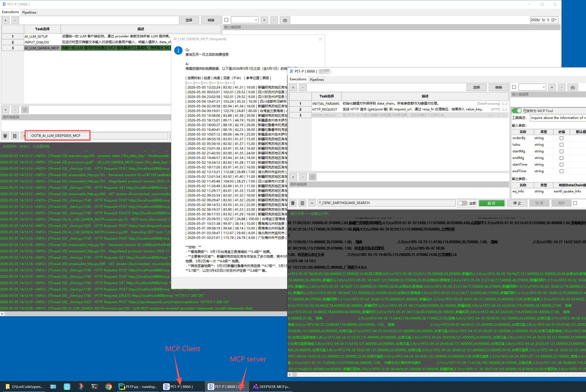The height and width of the screenshot is (392, 586).
Task: Add an input entry with plus in window 8866
Action: (x=264, y=20)
